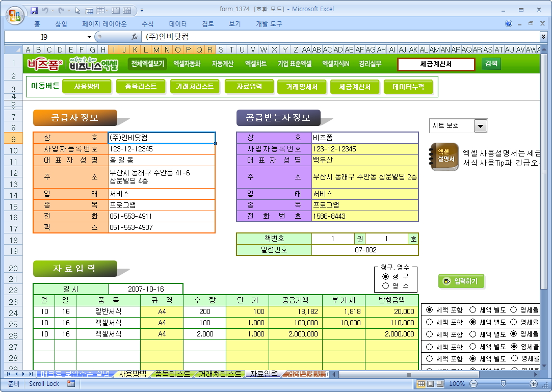Switch to the 품목리스트 sheet tab
Viewport: 552px width, 392px height.
(172, 374)
